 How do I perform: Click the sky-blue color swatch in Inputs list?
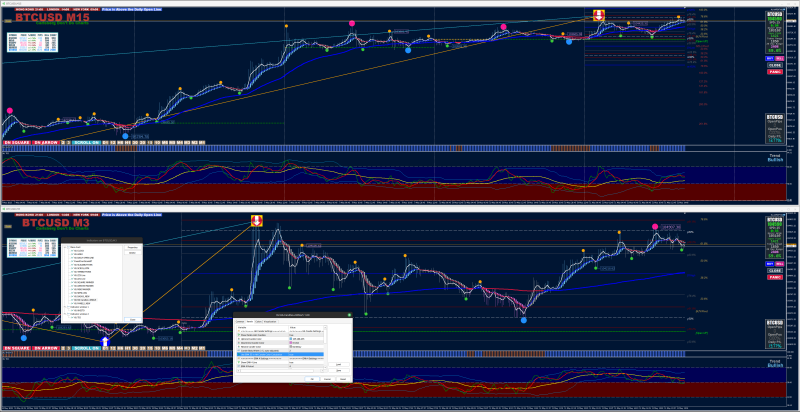pyautogui.click(x=291, y=339)
